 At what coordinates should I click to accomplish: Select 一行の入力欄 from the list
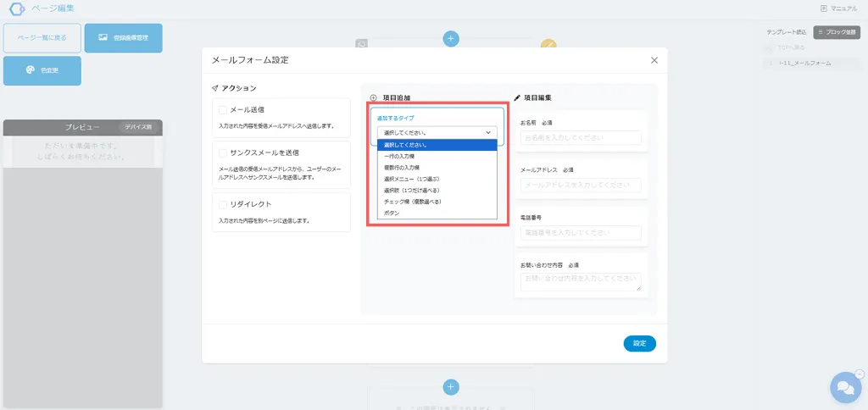tap(399, 157)
